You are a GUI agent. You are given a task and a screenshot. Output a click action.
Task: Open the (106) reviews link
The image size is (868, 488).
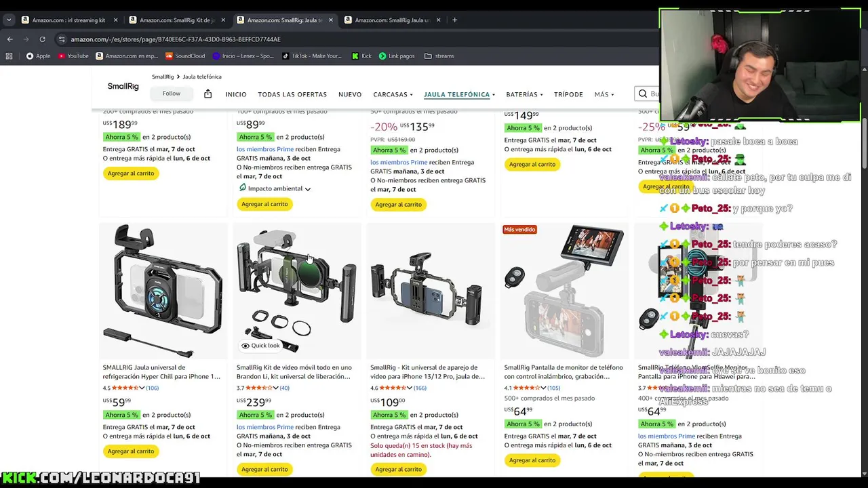153,388
